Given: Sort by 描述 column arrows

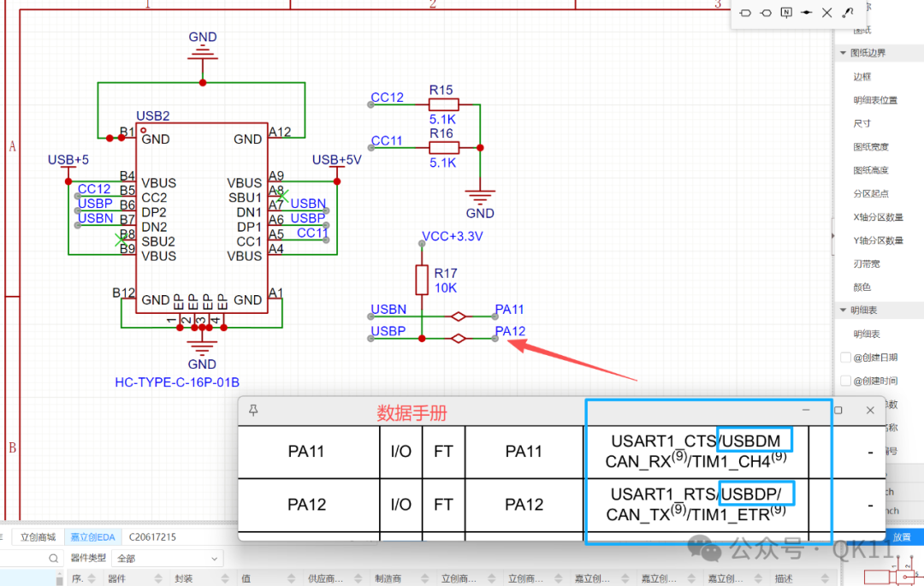Looking at the screenshot, I should [x=825, y=578].
